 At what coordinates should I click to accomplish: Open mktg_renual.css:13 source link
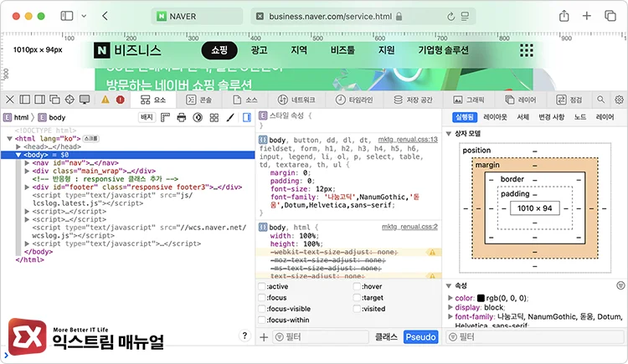(408, 140)
